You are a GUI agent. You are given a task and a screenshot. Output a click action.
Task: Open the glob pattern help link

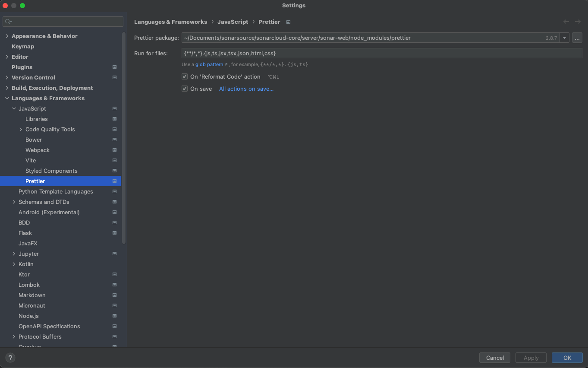(209, 64)
